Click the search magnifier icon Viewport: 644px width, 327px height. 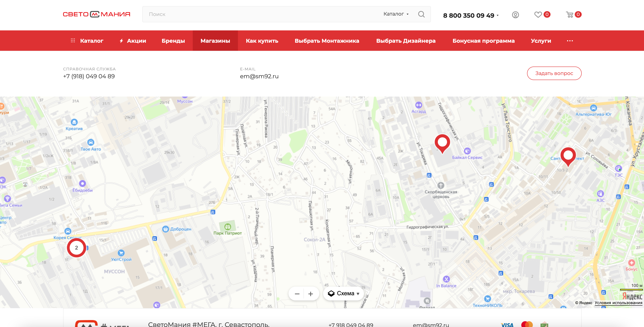coord(421,14)
